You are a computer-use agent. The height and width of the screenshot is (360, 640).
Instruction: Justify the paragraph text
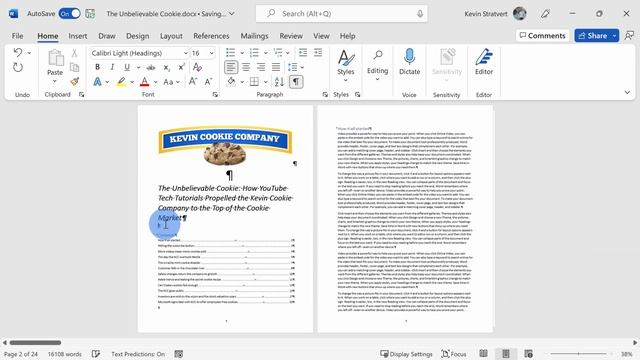[276, 67]
